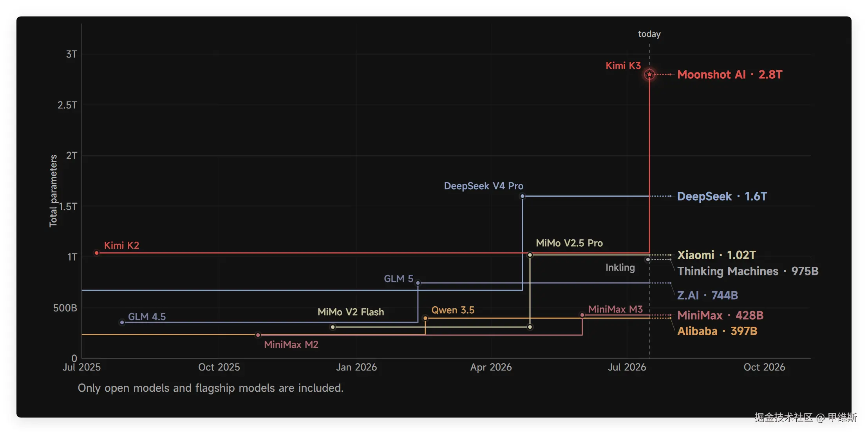Select the 'Jan 2026' x-axis label
868x434 pixels.
(x=356, y=367)
